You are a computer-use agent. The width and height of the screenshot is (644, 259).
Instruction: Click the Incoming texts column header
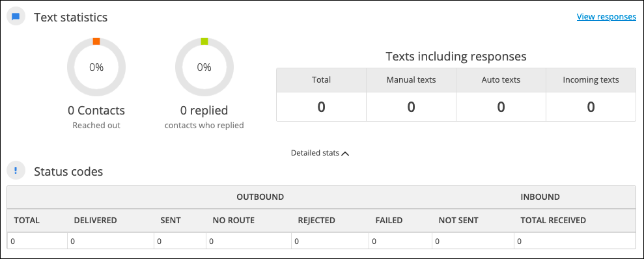[591, 80]
